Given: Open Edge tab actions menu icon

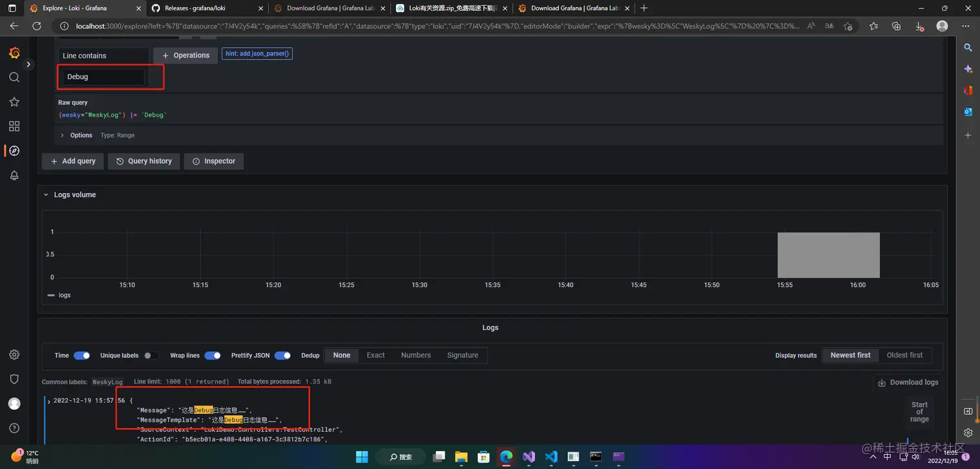Looking at the screenshot, I should click(12, 8).
